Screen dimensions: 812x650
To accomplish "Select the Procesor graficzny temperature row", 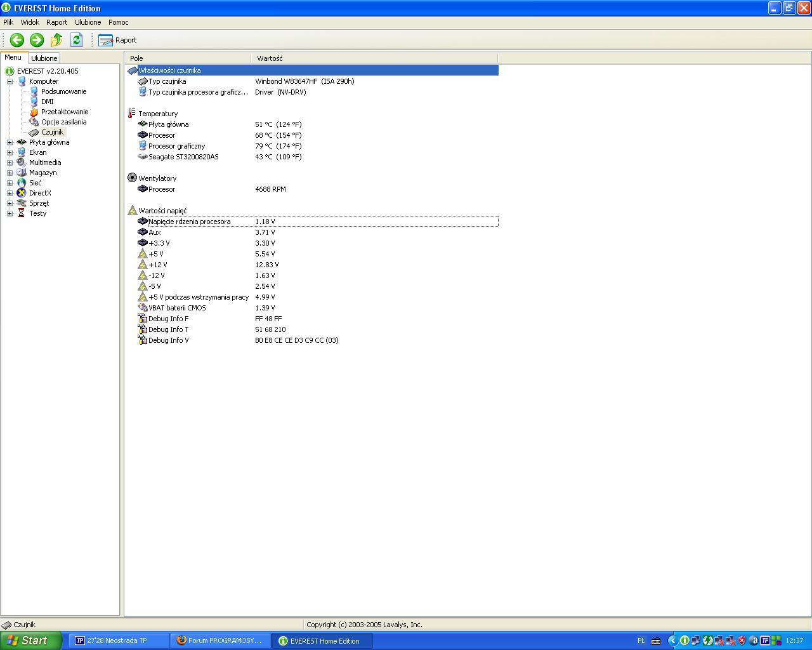I will pos(312,146).
